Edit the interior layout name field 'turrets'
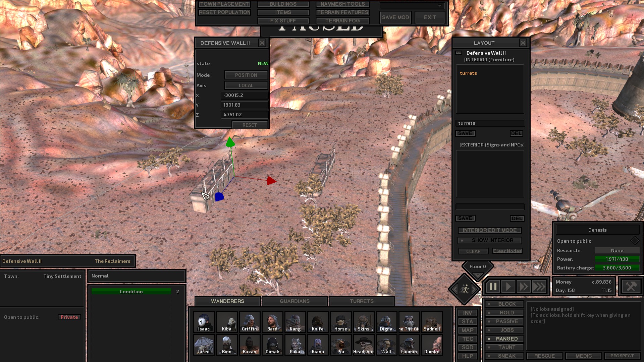The image size is (644, 362). (x=490, y=123)
